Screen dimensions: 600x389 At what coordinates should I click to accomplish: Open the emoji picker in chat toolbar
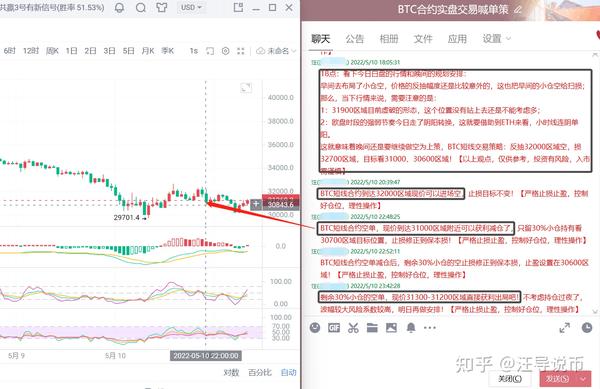[x=315, y=328]
